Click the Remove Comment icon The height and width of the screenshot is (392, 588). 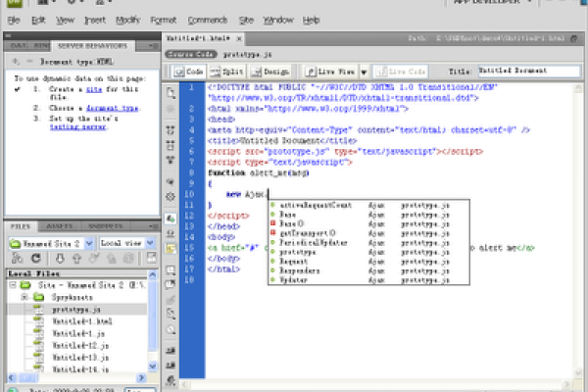[171, 284]
